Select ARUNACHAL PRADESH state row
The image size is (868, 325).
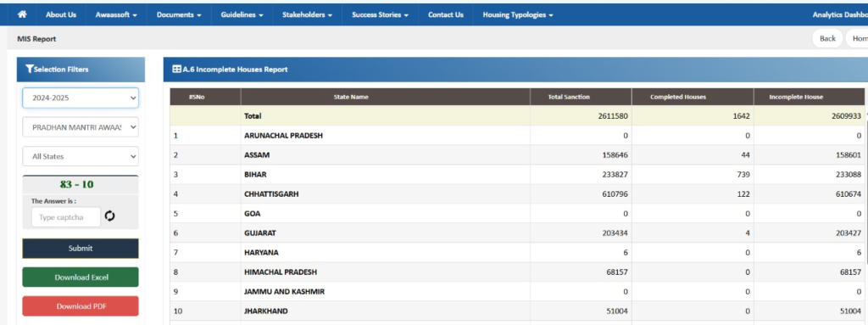click(517, 135)
